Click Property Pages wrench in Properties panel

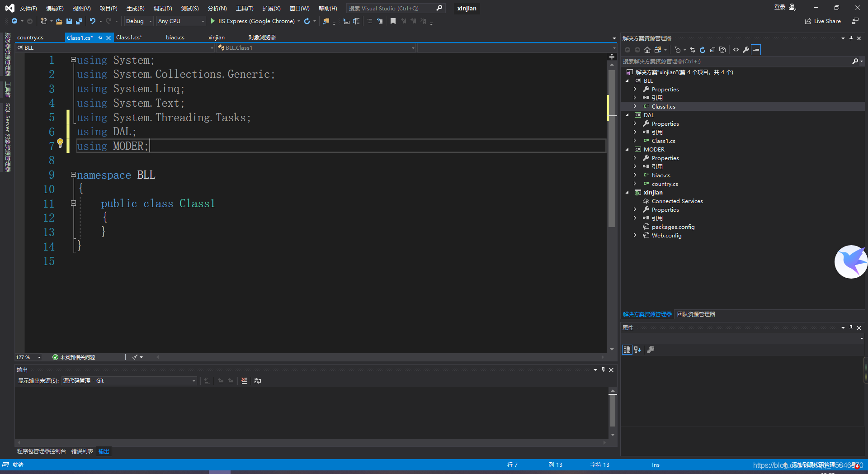[651, 350]
